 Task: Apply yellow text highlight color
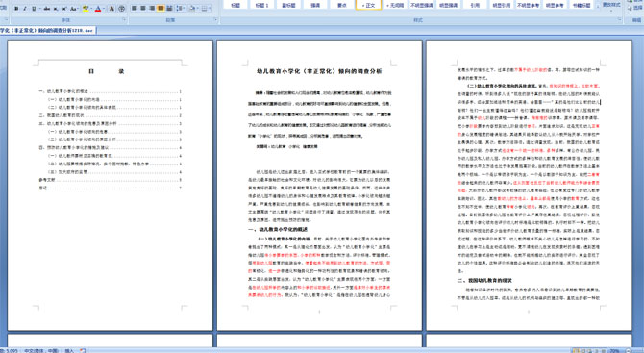86,9
